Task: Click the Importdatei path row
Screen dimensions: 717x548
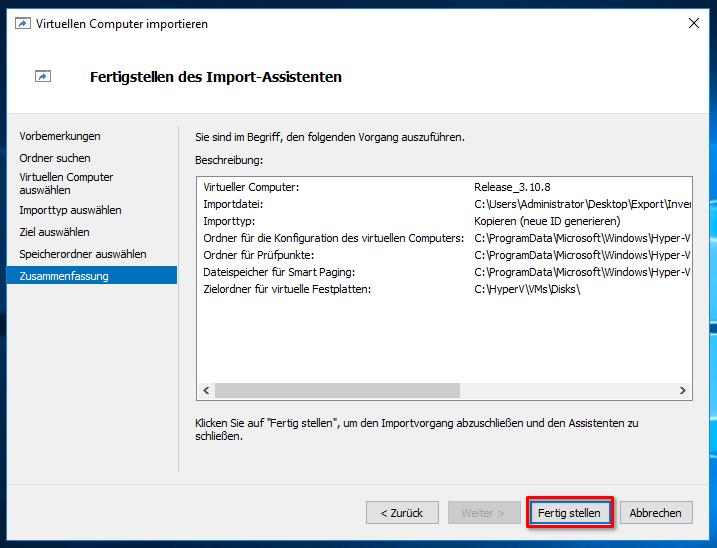Action: pyautogui.click(x=445, y=204)
